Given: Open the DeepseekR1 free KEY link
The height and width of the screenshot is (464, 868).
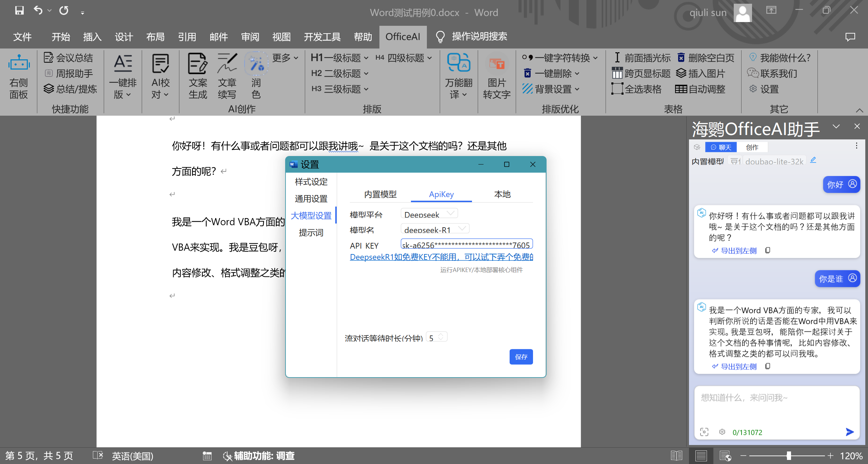Looking at the screenshot, I should (x=441, y=257).
